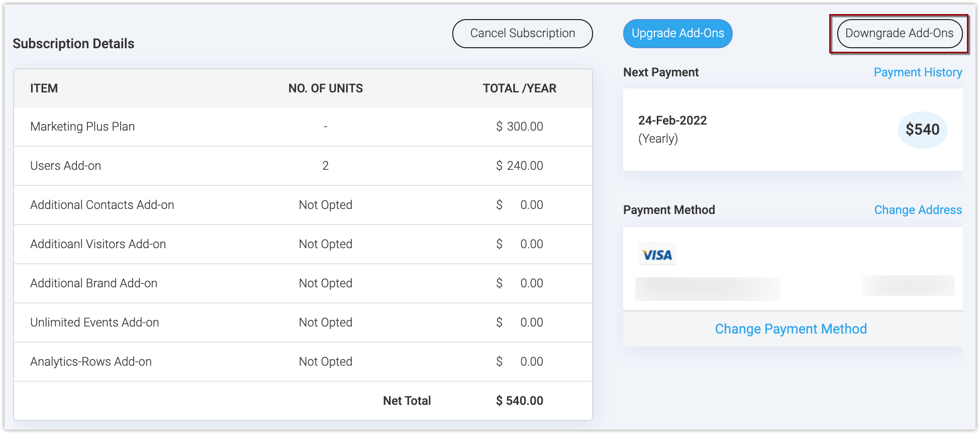Open the Change Payment Method link
Screen dimensions: 980x434
[791, 329]
